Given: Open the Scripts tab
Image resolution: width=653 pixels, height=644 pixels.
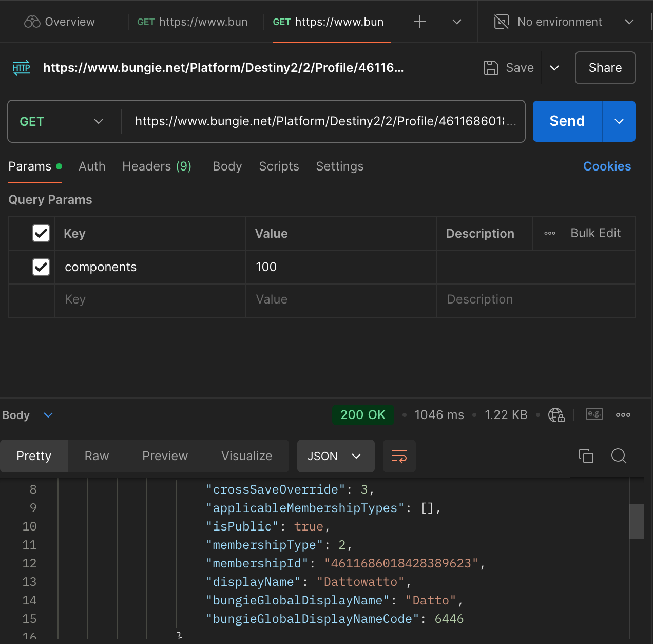Looking at the screenshot, I should (x=279, y=166).
